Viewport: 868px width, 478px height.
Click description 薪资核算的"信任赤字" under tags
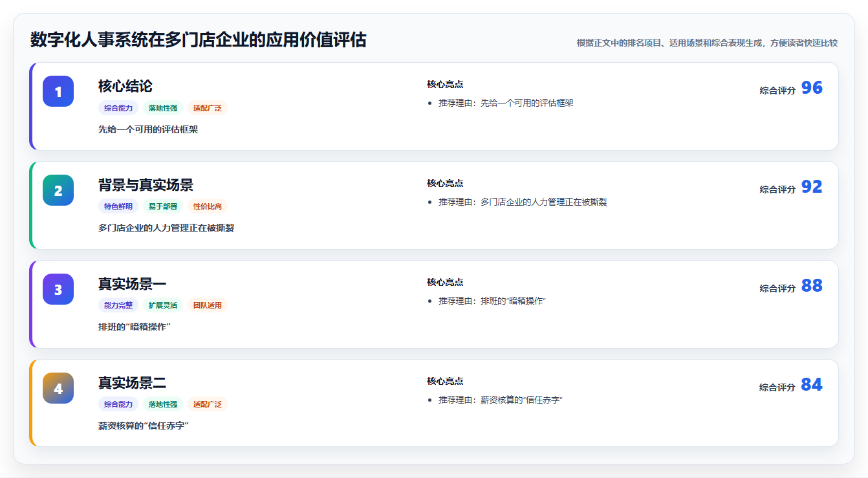click(x=143, y=426)
